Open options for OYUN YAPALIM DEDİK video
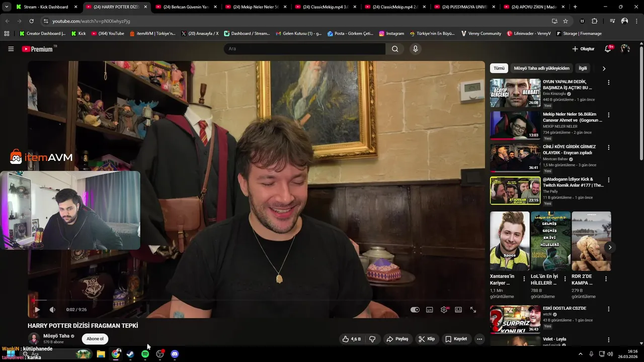This screenshot has height=362, width=644. pos(608,82)
